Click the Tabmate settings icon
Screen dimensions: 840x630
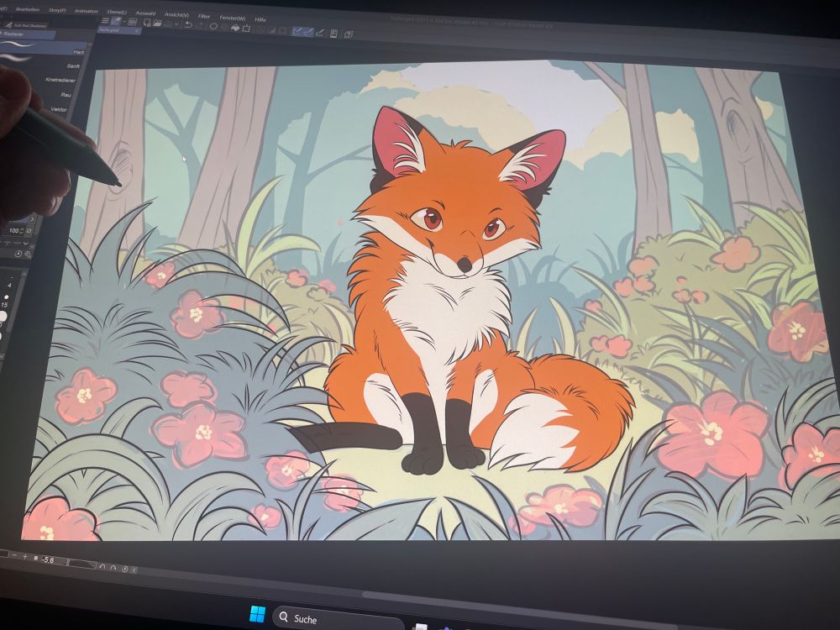pyautogui.click(x=333, y=34)
